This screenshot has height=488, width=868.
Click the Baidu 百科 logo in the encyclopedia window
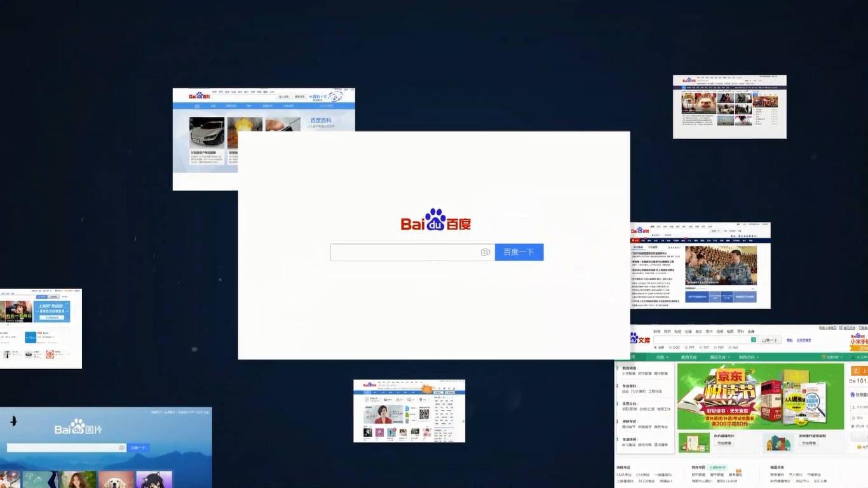[x=199, y=97]
